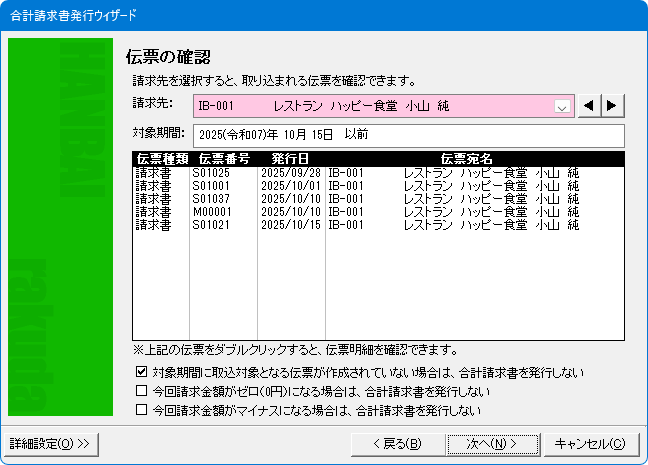Select slip row S01037
This screenshot has height=465, width=648.
coord(212,198)
